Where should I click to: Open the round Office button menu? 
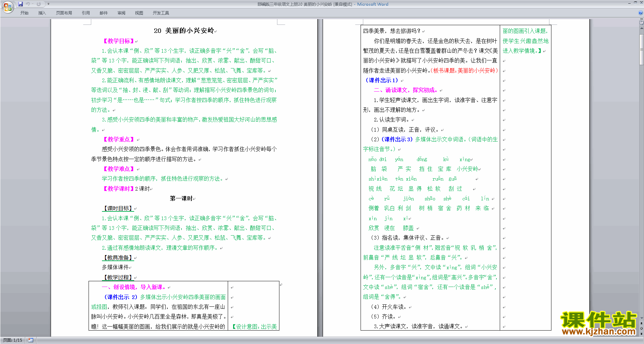click(7, 7)
